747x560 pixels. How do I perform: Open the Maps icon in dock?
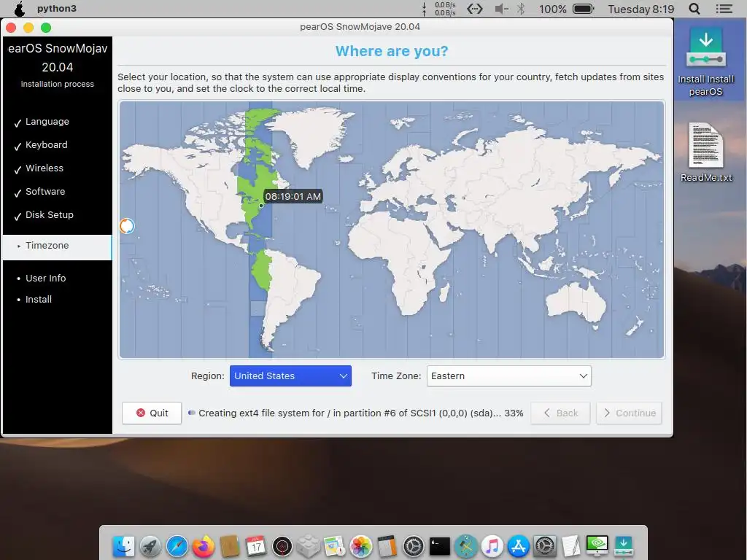pos(334,546)
